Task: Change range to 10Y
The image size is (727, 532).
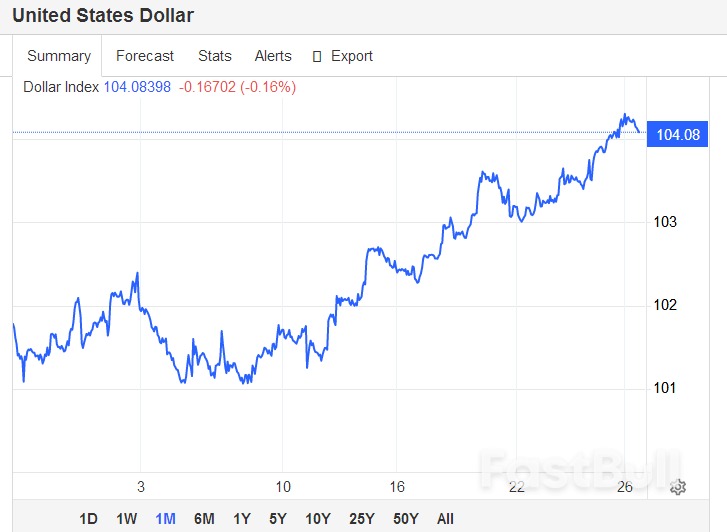Action: tap(318, 518)
